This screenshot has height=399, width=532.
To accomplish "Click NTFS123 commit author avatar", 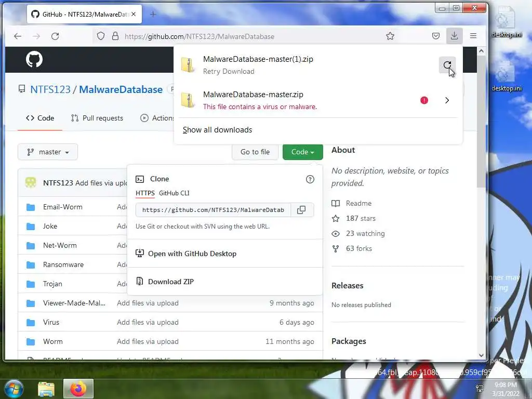I will [x=31, y=182].
